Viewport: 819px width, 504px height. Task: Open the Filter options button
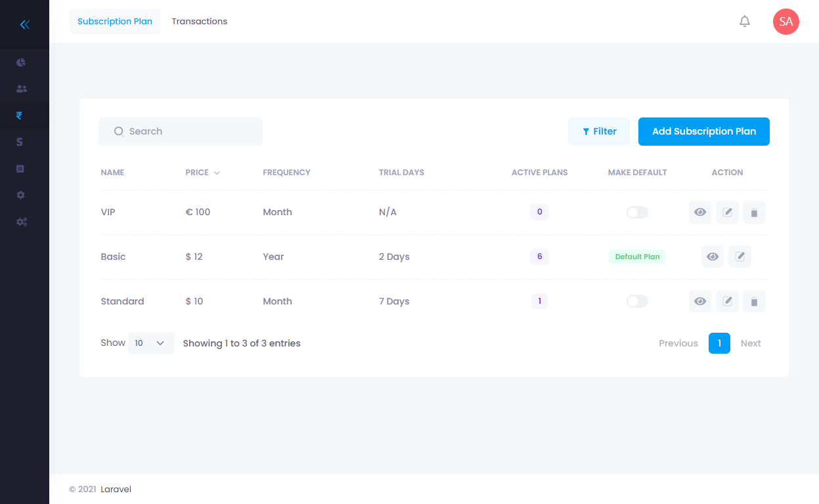[598, 131]
